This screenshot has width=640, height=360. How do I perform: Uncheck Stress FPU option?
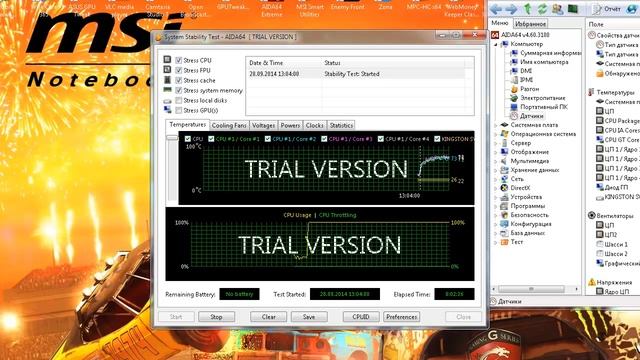click(178, 70)
